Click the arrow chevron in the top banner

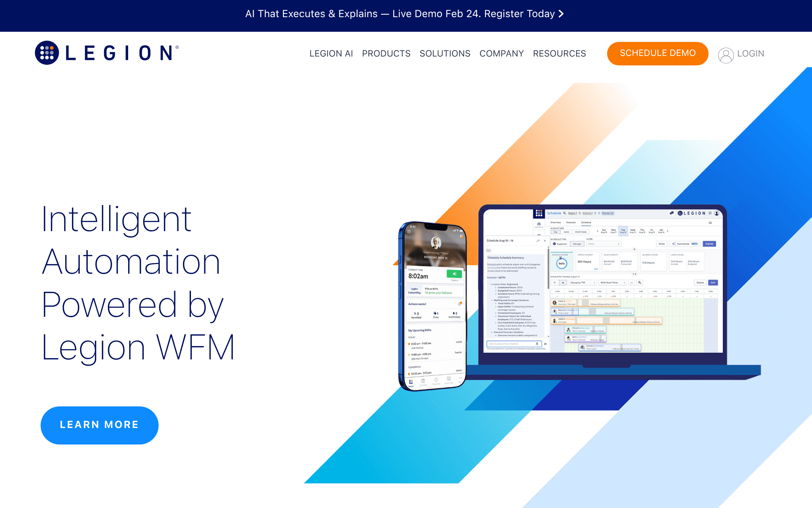pos(561,14)
